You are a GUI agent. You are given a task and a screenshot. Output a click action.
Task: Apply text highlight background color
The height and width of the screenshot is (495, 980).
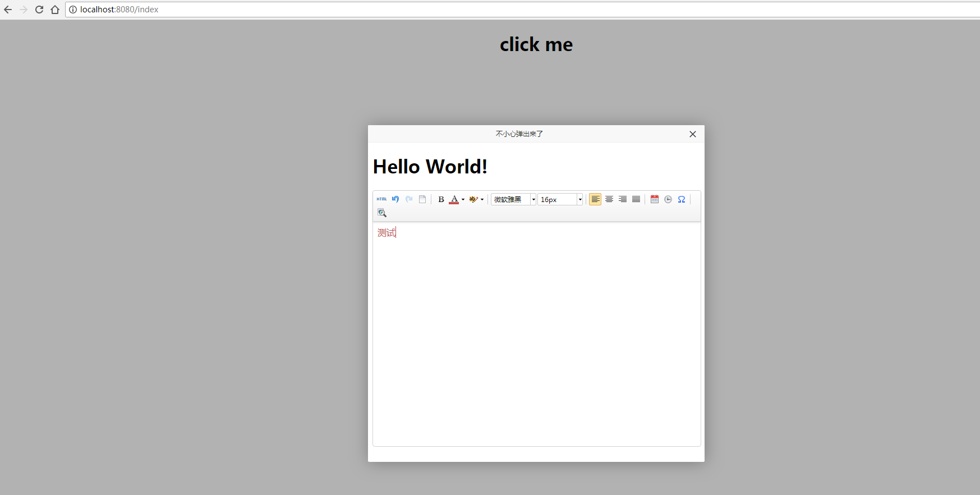pyautogui.click(x=473, y=199)
